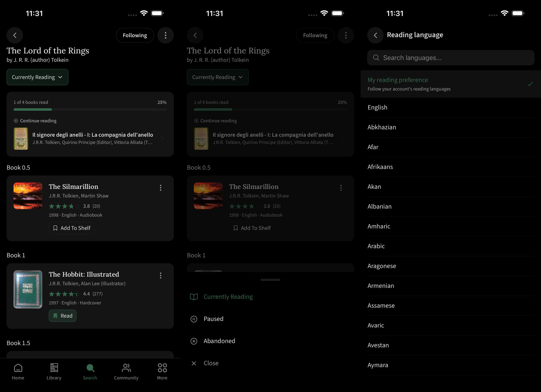Choose Avestan as reading language

(x=451, y=345)
